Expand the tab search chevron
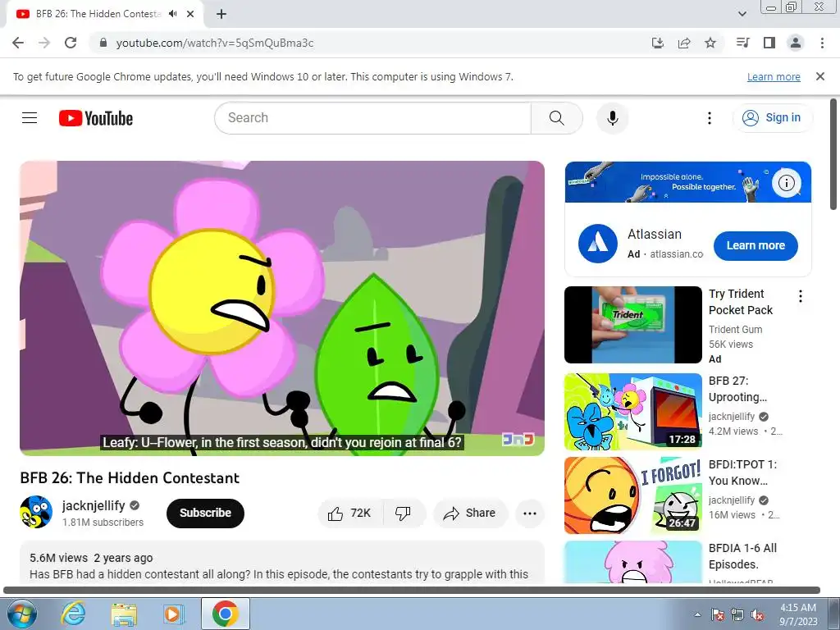Screen dimensions: 840x630 tap(742, 14)
